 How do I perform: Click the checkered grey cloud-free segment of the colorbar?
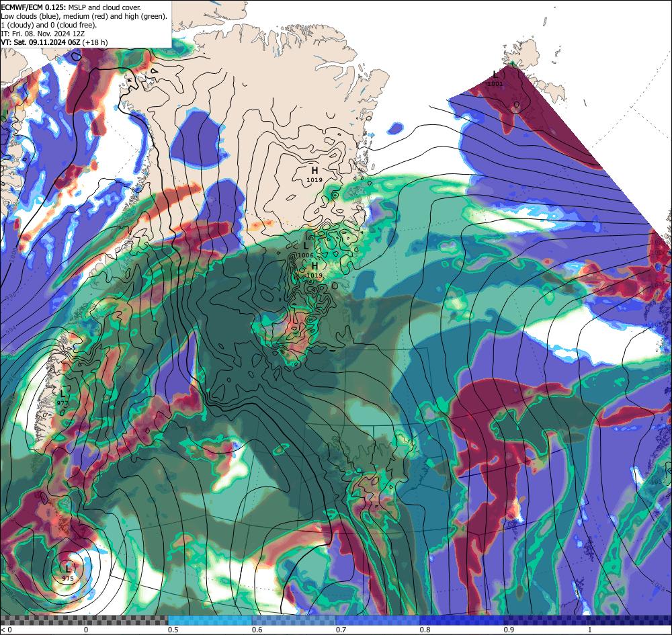[84, 620]
